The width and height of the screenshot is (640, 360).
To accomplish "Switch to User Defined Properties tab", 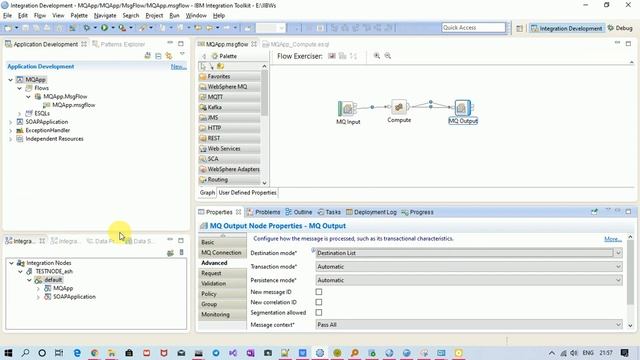I will (x=247, y=193).
